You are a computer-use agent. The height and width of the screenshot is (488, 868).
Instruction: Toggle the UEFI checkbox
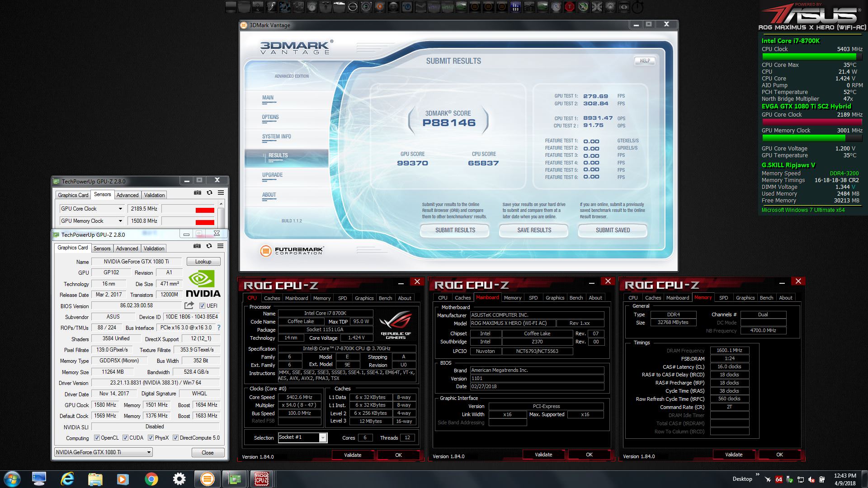[202, 306]
